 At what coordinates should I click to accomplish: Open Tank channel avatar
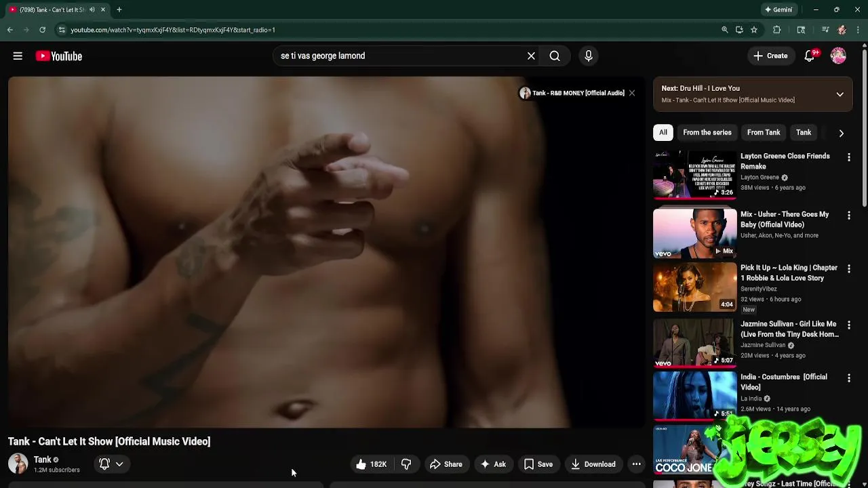pos(18,464)
